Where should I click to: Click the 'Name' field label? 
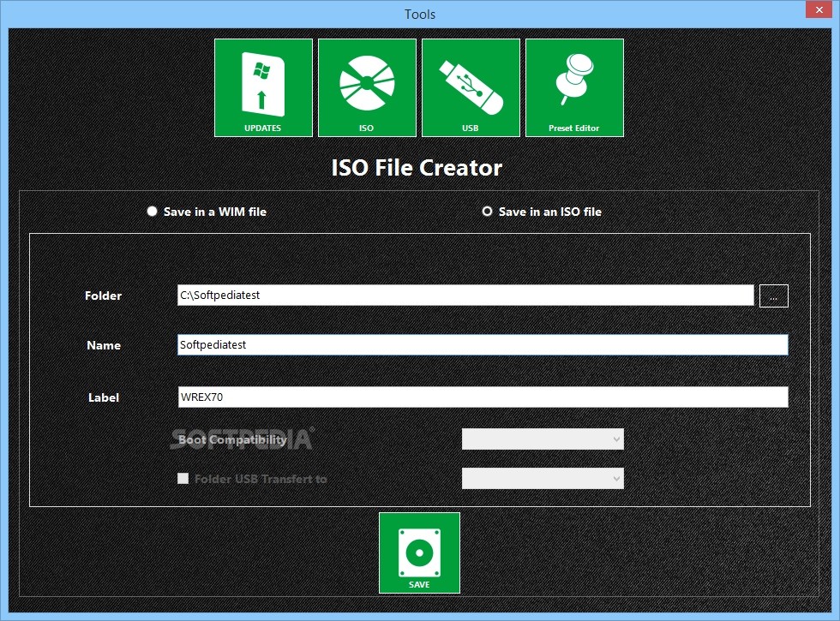tap(104, 345)
